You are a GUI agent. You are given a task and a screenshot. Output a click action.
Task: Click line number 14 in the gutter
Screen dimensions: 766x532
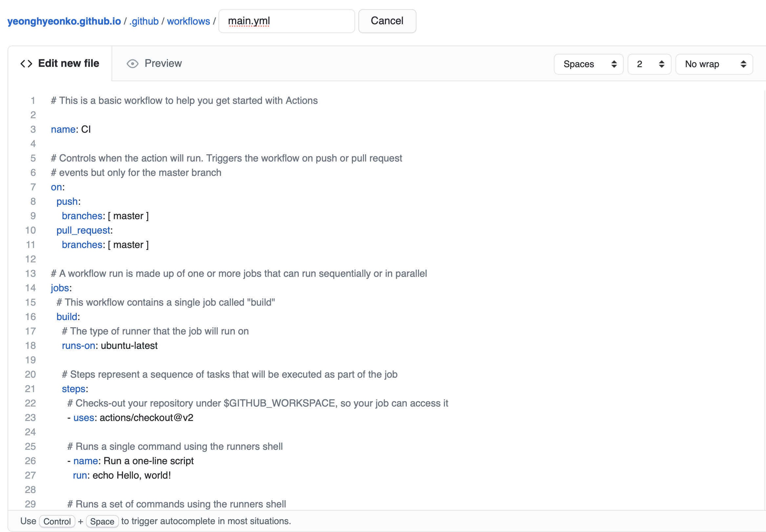(x=30, y=288)
